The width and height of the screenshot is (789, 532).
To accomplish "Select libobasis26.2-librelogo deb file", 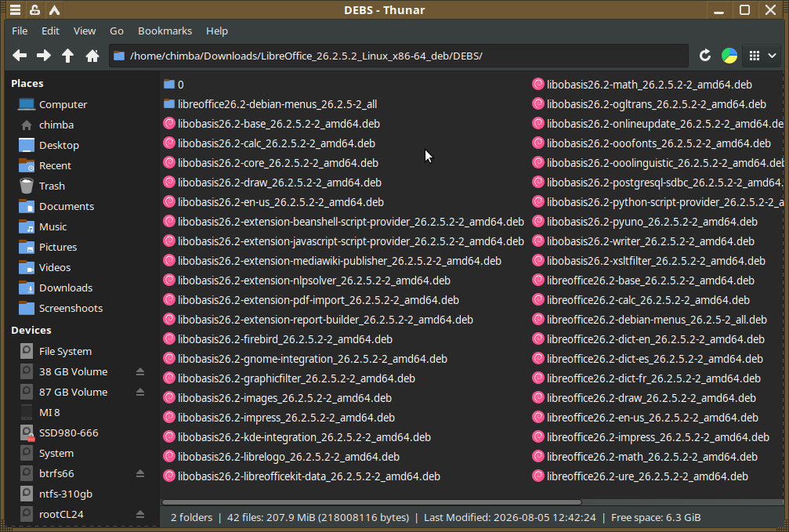I will pos(281,457).
